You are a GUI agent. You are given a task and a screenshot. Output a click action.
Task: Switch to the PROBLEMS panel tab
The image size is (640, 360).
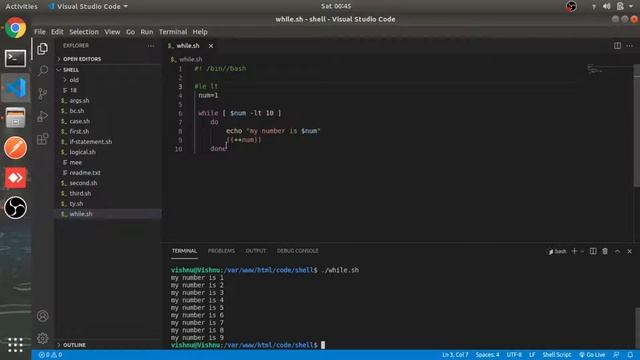(221, 251)
